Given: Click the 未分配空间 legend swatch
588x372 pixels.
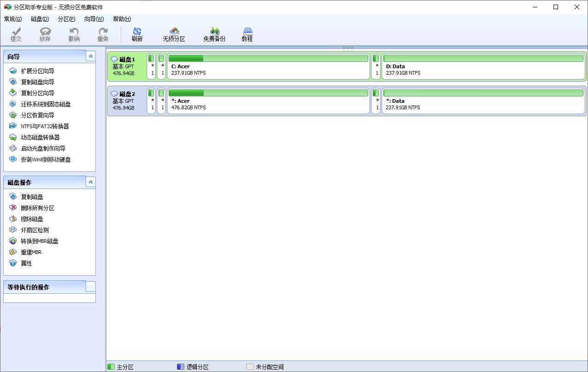Looking at the screenshot, I should [250, 367].
